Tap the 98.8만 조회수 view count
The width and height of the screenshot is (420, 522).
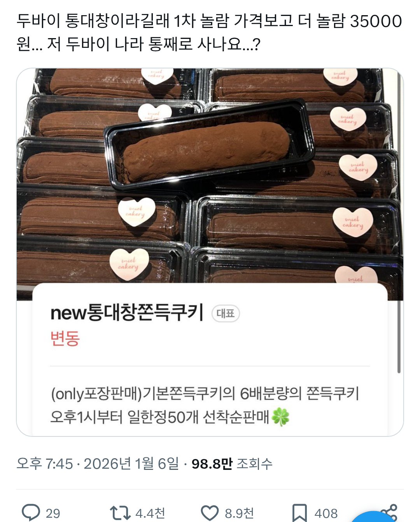[x=232, y=464]
